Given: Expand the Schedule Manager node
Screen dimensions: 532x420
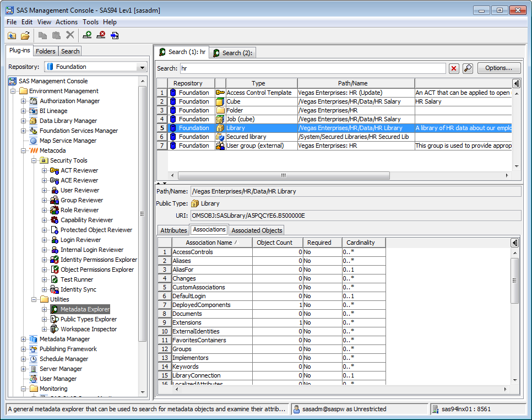Looking at the screenshot, I should pos(24,359).
